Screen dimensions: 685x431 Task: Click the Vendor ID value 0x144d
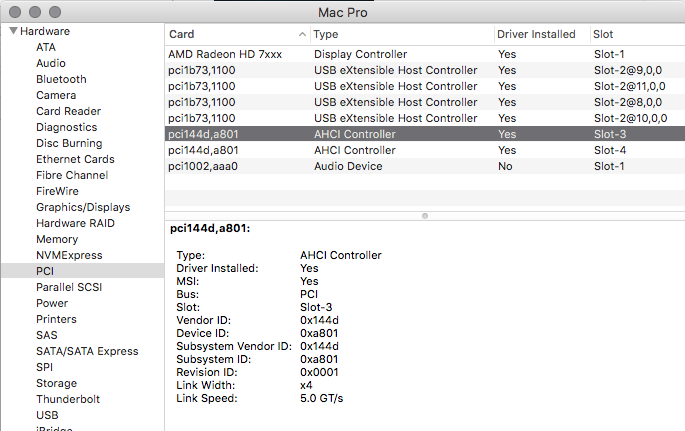(319, 320)
